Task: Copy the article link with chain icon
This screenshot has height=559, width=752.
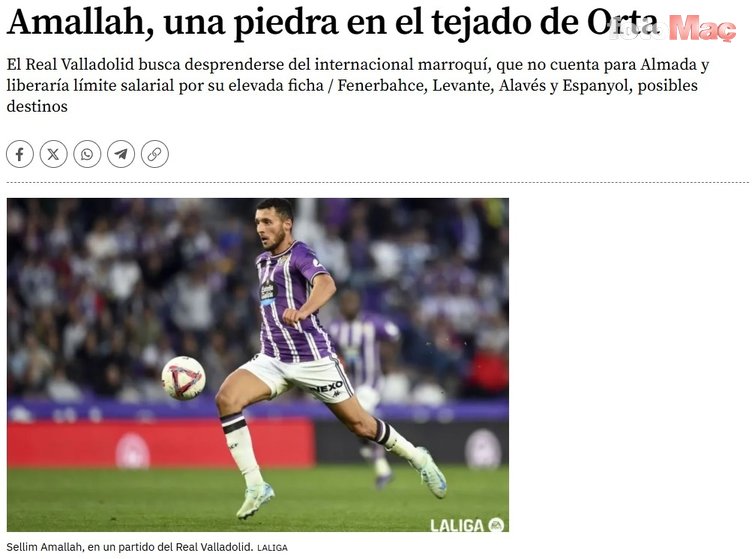Action: pyautogui.click(x=154, y=154)
